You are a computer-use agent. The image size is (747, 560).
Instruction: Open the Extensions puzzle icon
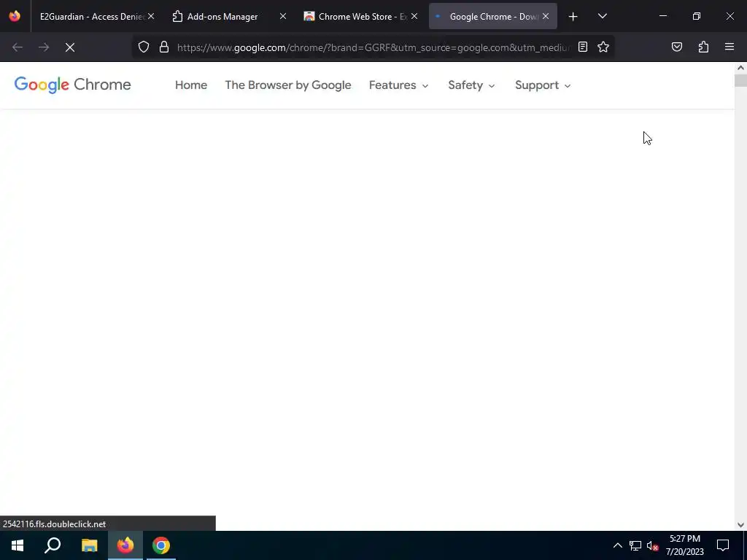click(704, 47)
